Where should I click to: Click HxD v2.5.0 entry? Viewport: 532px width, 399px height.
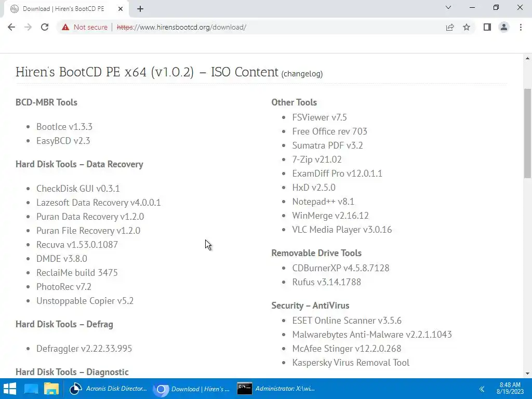click(x=313, y=188)
